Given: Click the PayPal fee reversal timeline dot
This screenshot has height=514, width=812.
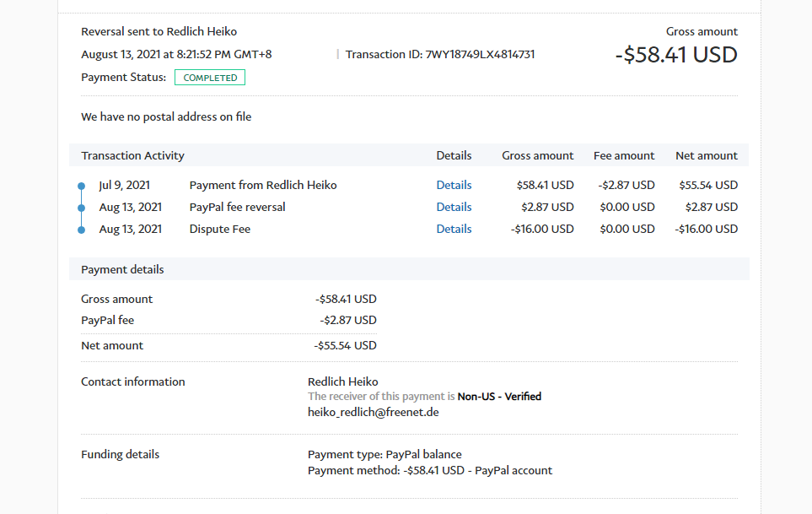Looking at the screenshot, I should (82, 208).
